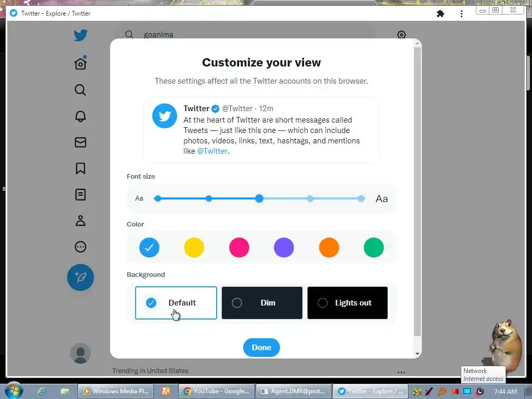This screenshot has width=532, height=399.
Task: Set font size to largest slider stop
Action: click(x=362, y=198)
